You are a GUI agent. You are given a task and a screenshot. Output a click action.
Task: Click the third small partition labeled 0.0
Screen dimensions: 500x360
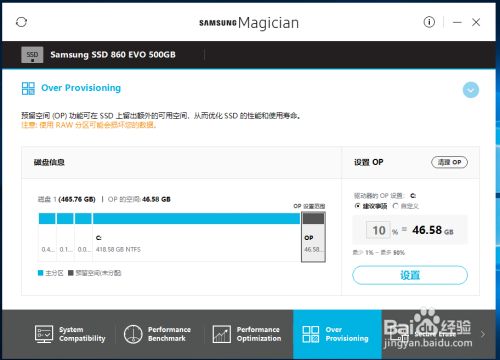pos(83,237)
